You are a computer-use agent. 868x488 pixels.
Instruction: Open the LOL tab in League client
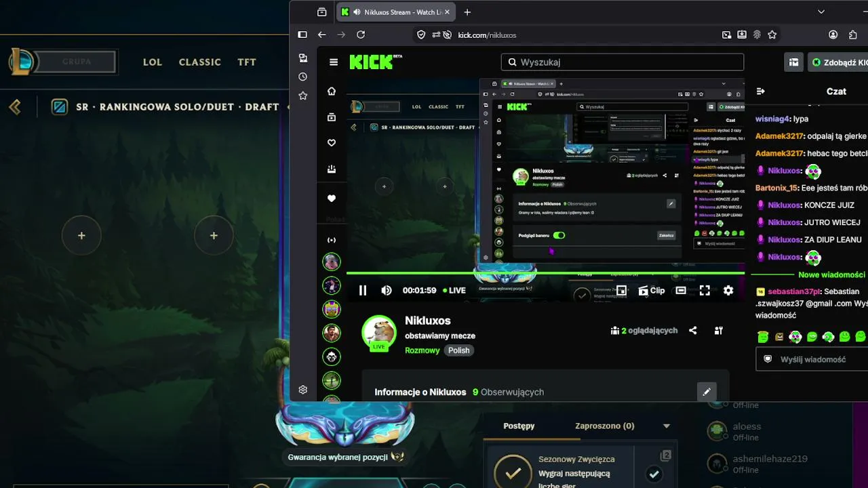click(153, 62)
